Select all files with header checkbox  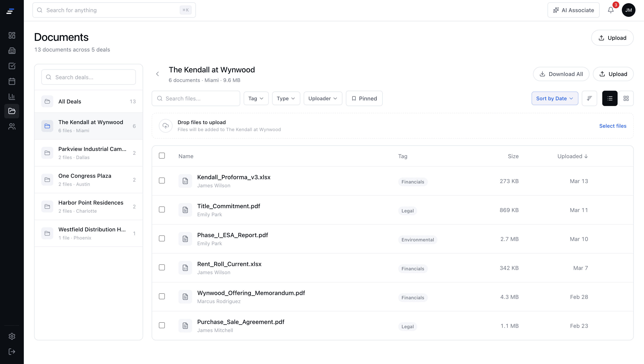click(x=162, y=156)
